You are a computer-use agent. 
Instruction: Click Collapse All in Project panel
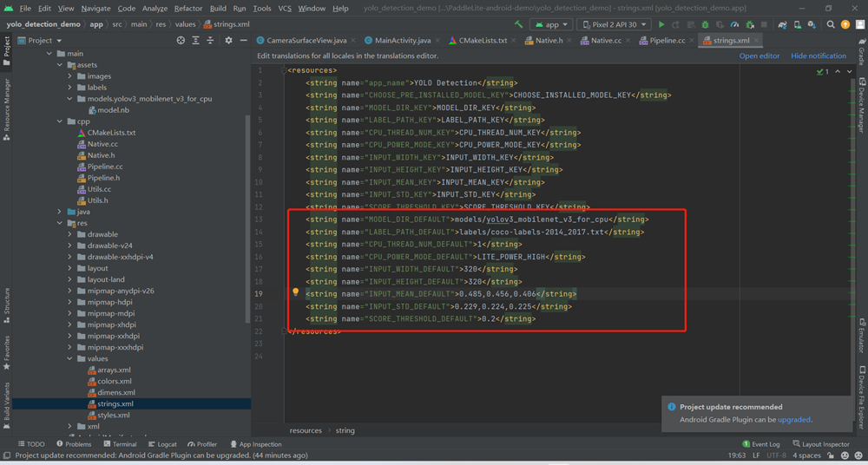(210, 41)
